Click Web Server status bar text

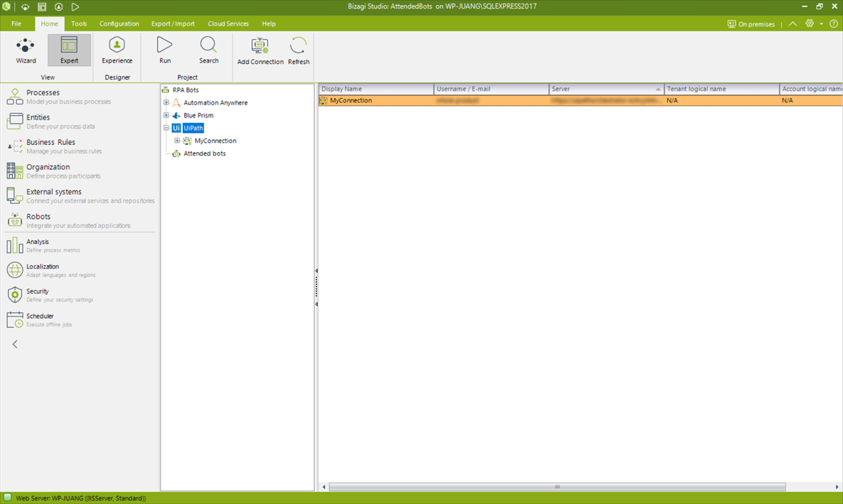tap(80, 498)
